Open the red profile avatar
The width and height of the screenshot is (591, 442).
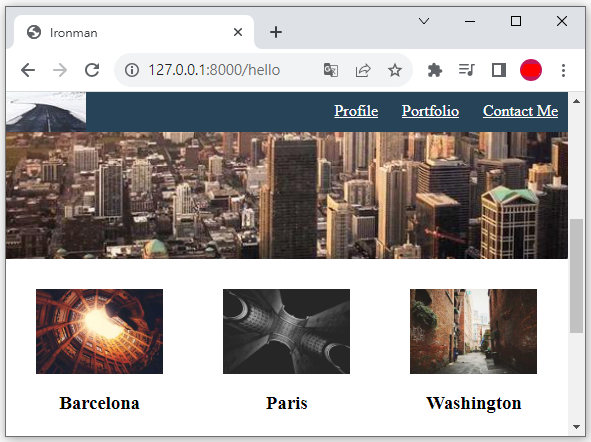pos(531,70)
